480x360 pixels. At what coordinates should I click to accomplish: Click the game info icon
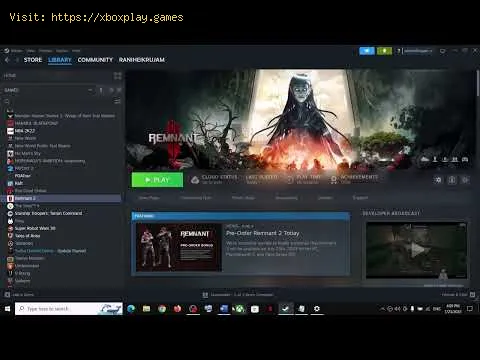(x=452, y=180)
